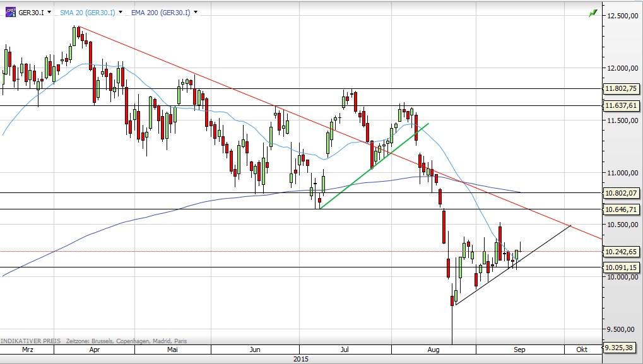Open the SMA 20 indicator dropdown arrow
643x364 pixels.
pos(121,12)
